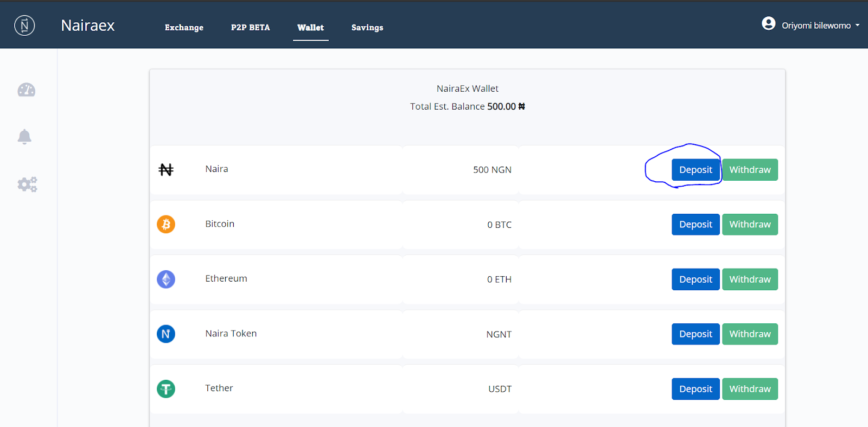This screenshot has height=427, width=868.
Task: Deposit into the Ethereum wallet
Action: pyautogui.click(x=695, y=279)
